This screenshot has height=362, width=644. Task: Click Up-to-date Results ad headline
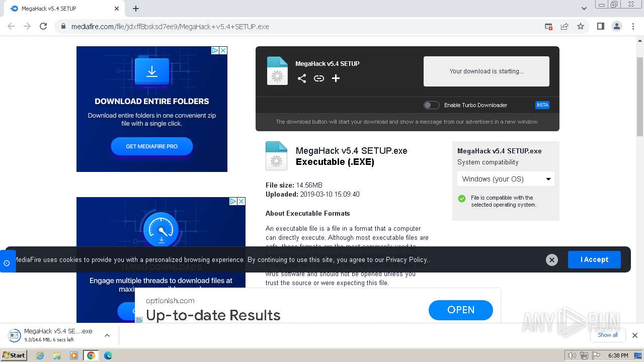213,315
